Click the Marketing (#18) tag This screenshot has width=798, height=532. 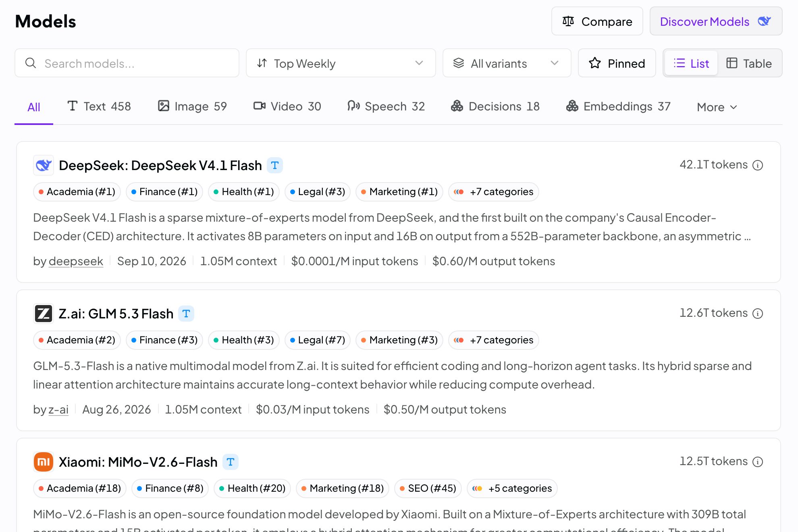click(x=343, y=488)
